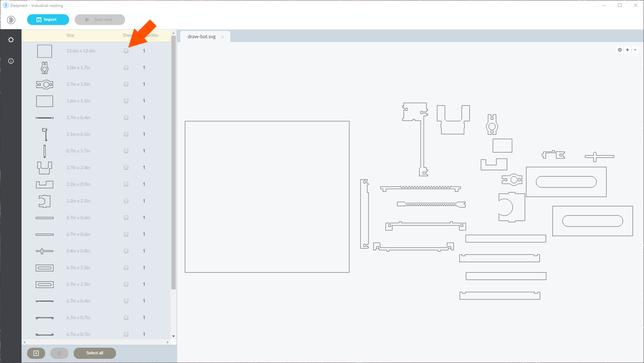Click the Deepnest logo icon in sidebar

coord(11,20)
